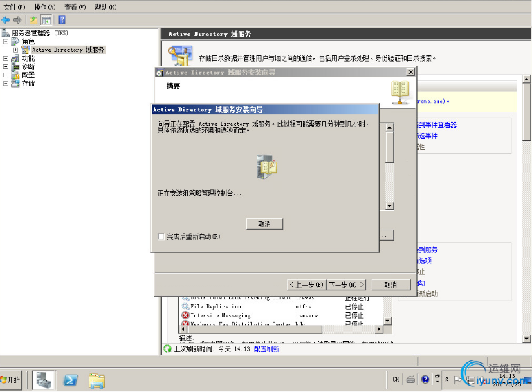Click the 配置刷新 link

[266, 349]
